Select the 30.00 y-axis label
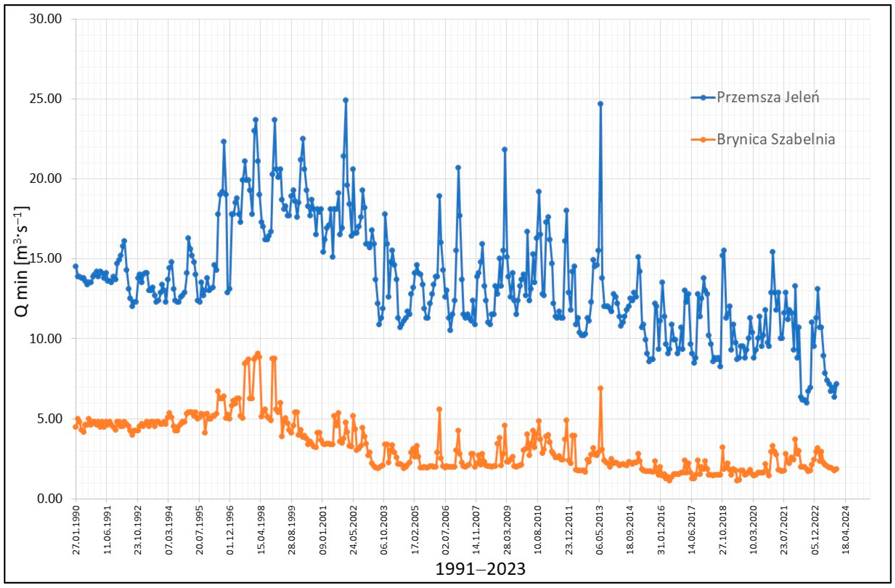The image size is (895, 588). tap(45, 19)
